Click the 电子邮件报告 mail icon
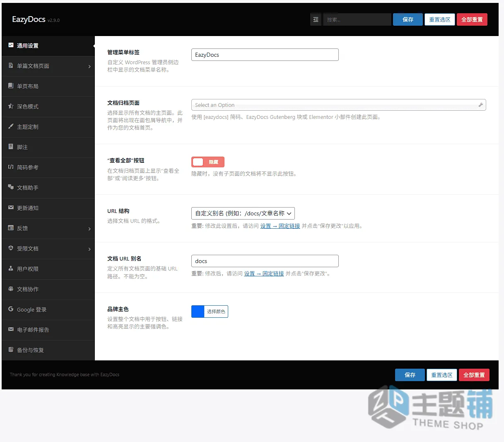504x442 pixels. coord(11,329)
